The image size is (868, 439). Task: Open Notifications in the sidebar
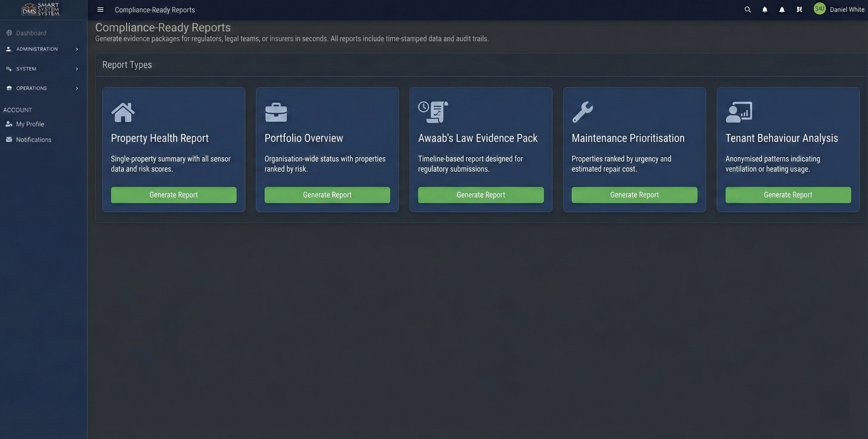coord(34,139)
